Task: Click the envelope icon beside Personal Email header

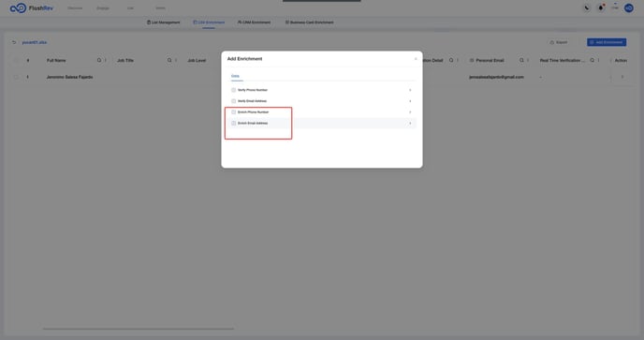Action: coord(472,61)
